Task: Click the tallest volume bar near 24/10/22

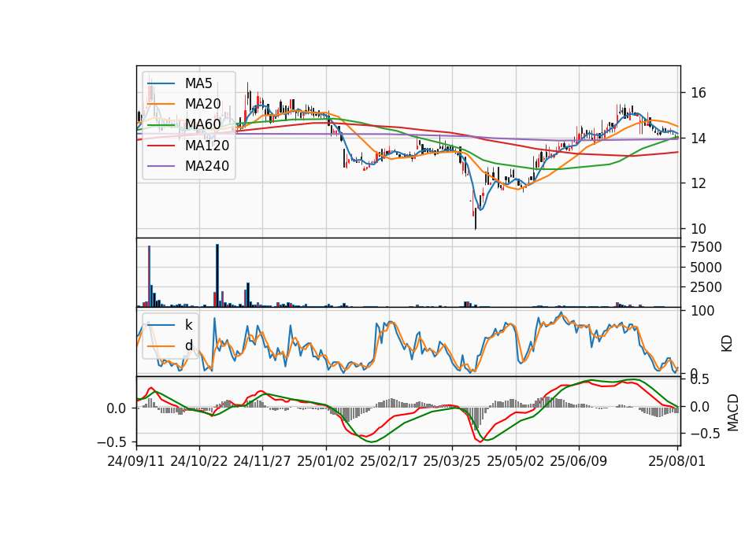Action: pyautogui.click(x=217, y=275)
